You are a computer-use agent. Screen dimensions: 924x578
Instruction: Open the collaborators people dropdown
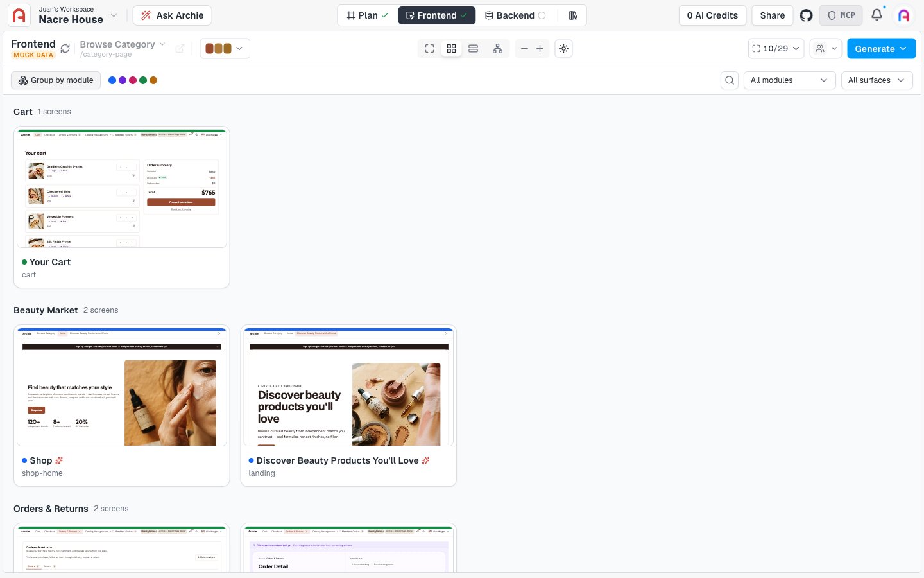coord(826,49)
